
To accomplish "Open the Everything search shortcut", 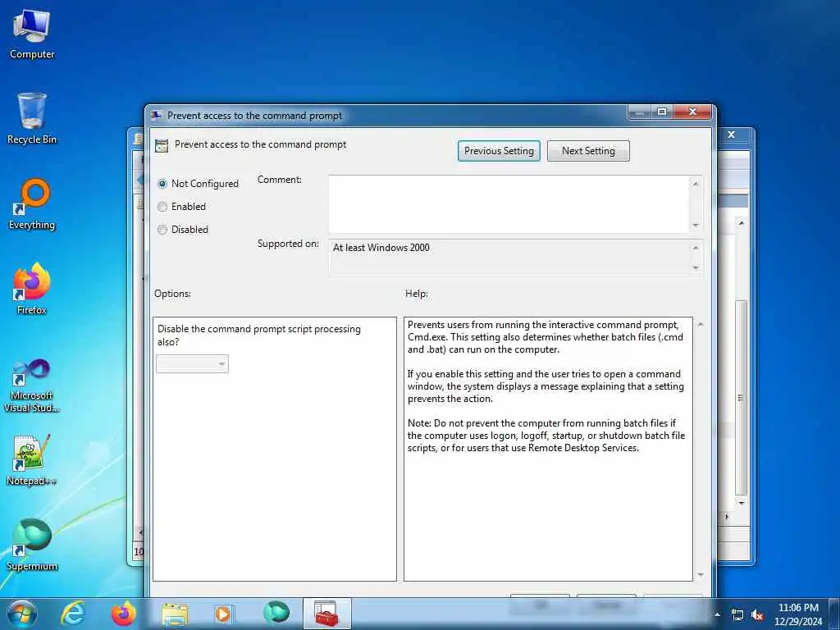I will (x=32, y=204).
